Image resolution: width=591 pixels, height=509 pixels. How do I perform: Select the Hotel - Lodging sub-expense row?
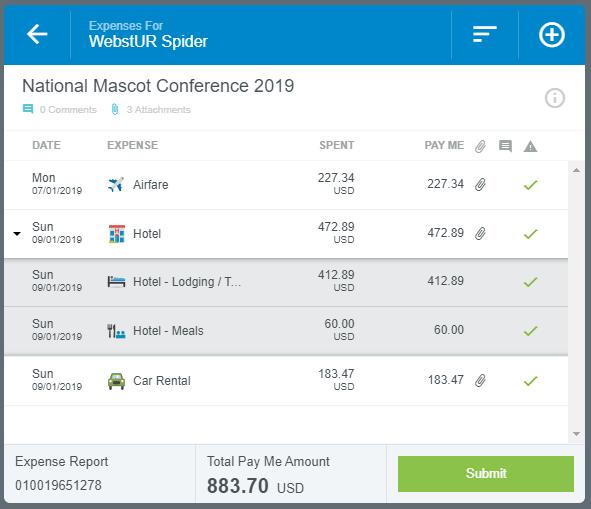tap(286, 282)
